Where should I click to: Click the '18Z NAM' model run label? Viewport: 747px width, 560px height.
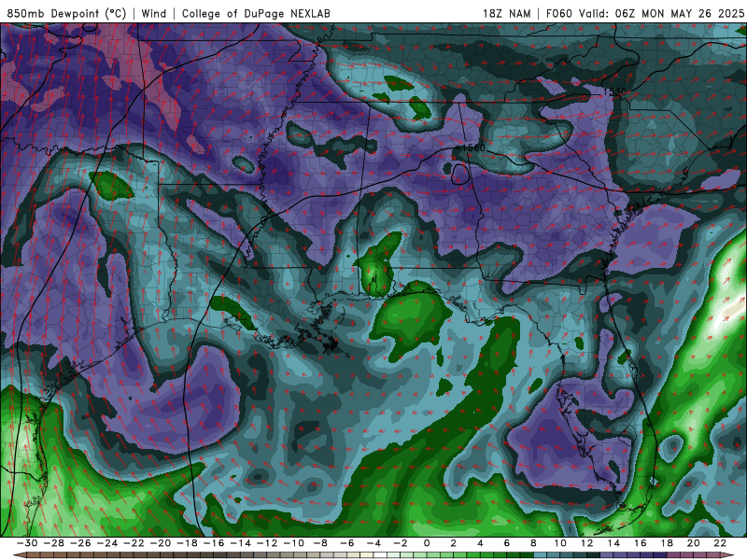(x=507, y=13)
